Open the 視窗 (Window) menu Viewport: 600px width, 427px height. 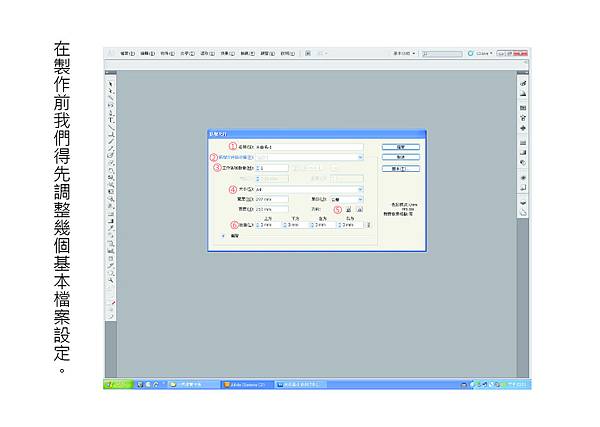tap(267, 54)
